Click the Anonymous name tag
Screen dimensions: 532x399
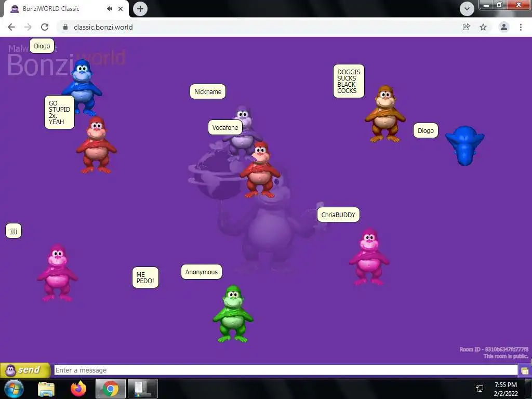coord(202,272)
